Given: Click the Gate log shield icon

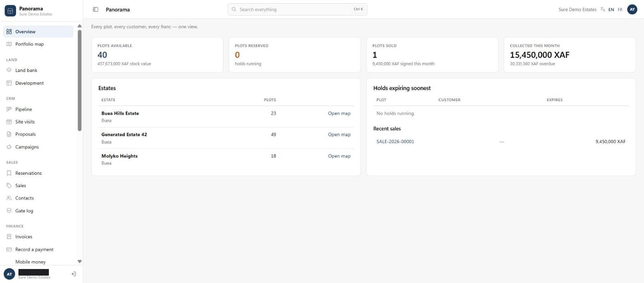Looking at the screenshot, I should (9, 211).
